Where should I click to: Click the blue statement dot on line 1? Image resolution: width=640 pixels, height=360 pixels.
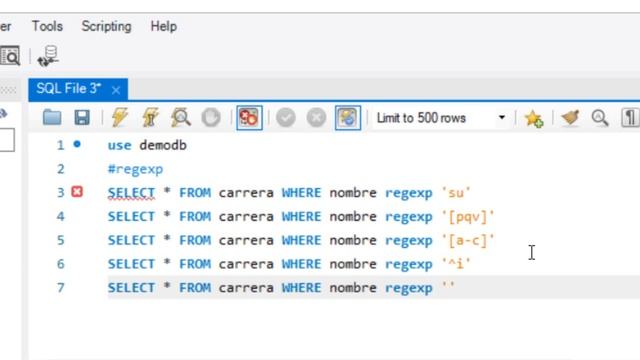[x=77, y=144]
